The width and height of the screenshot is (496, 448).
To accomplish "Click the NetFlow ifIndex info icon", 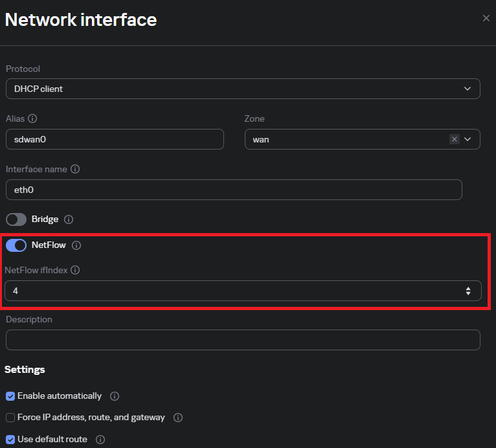I will point(75,270).
